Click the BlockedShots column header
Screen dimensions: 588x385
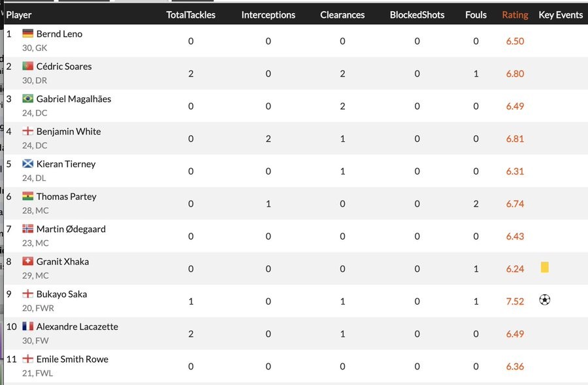pyautogui.click(x=417, y=14)
